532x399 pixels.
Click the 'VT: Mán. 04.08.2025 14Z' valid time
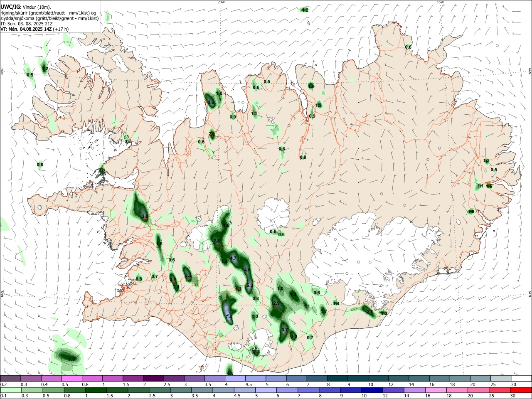click(x=26, y=29)
